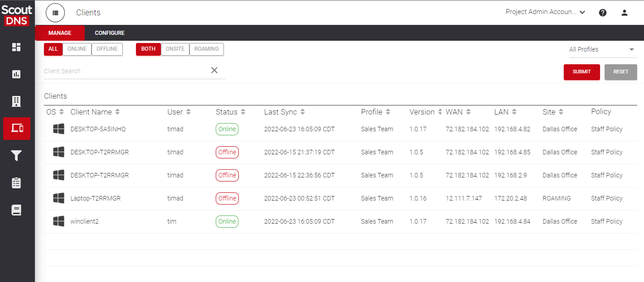The image size is (644, 282).
Task: Select the ONLINE status filter
Action: [x=77, y=49]
